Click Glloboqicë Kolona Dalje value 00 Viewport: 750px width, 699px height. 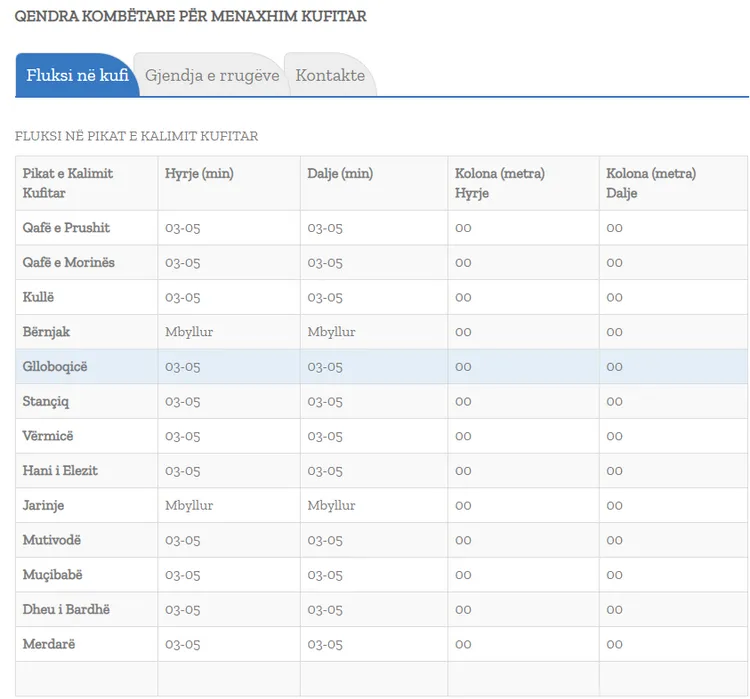(614, 367)
